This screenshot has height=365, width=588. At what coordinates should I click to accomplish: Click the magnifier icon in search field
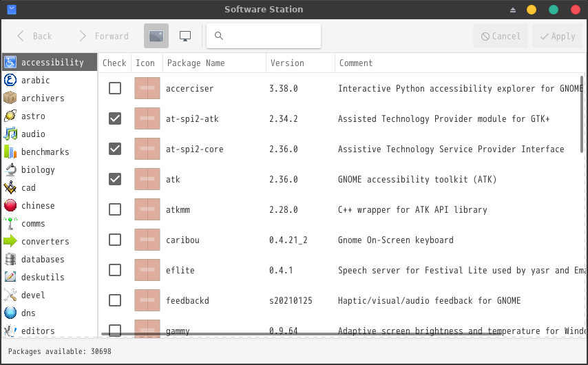tap(219, 36)
